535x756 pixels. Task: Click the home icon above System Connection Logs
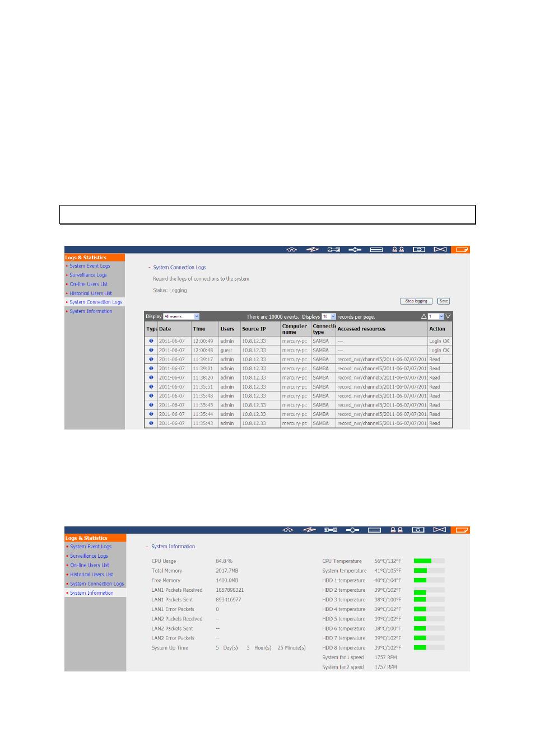tap(291, 250)
